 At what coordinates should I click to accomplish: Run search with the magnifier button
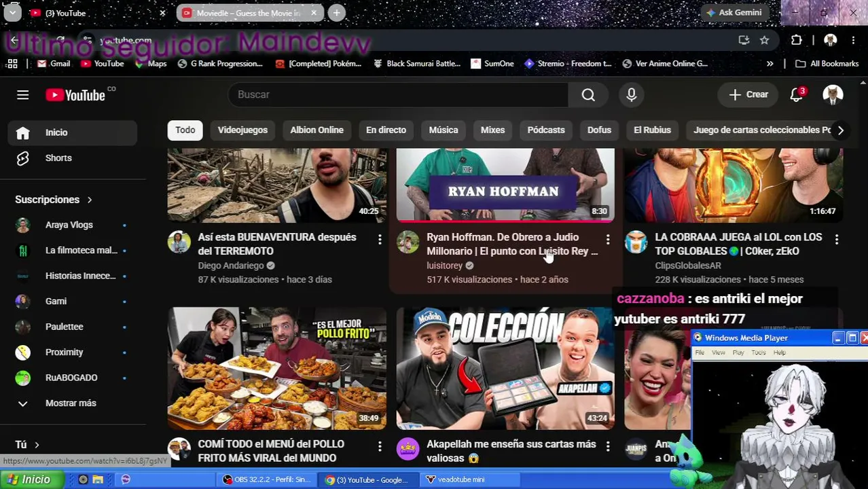coord(588,94)
